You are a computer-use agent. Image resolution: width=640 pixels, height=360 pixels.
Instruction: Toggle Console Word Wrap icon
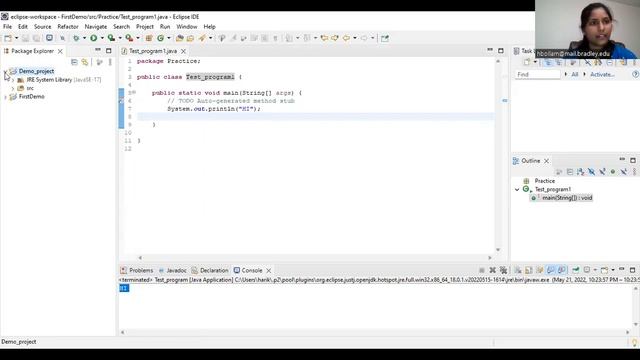(x=540, y=270)
